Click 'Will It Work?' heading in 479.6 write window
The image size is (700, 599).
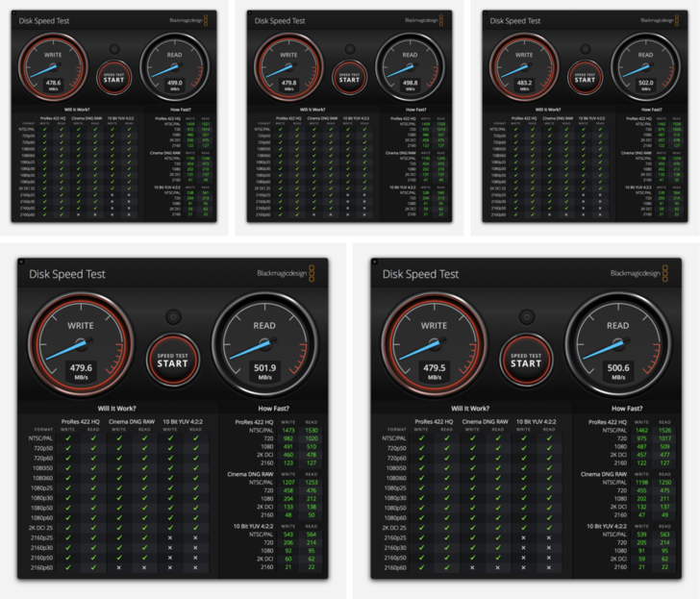(117, 408)
